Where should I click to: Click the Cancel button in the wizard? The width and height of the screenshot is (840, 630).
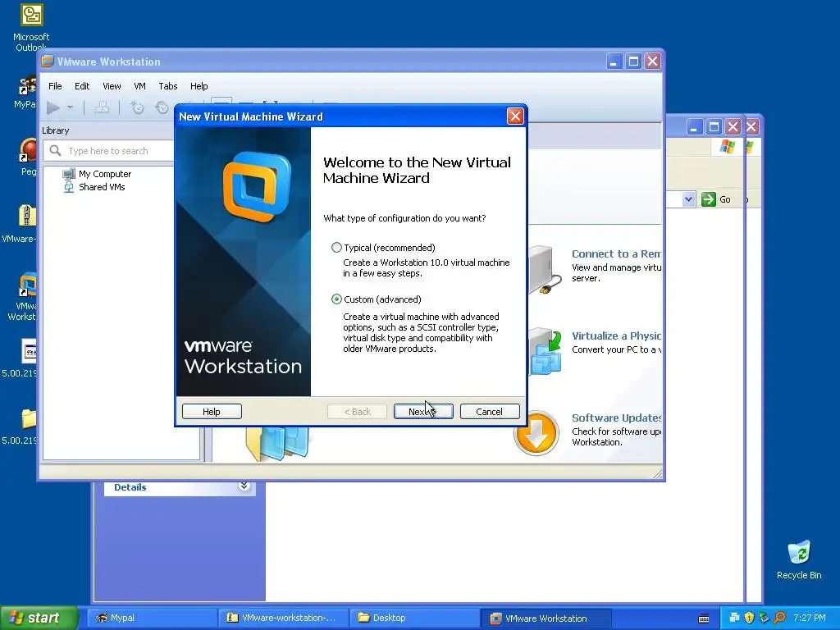point(489,412)
